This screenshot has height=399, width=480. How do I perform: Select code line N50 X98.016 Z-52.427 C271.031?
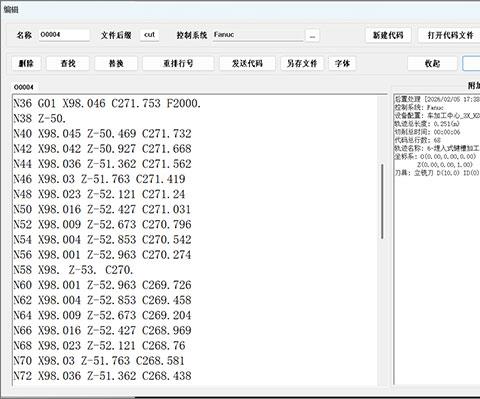click(102, 209)
